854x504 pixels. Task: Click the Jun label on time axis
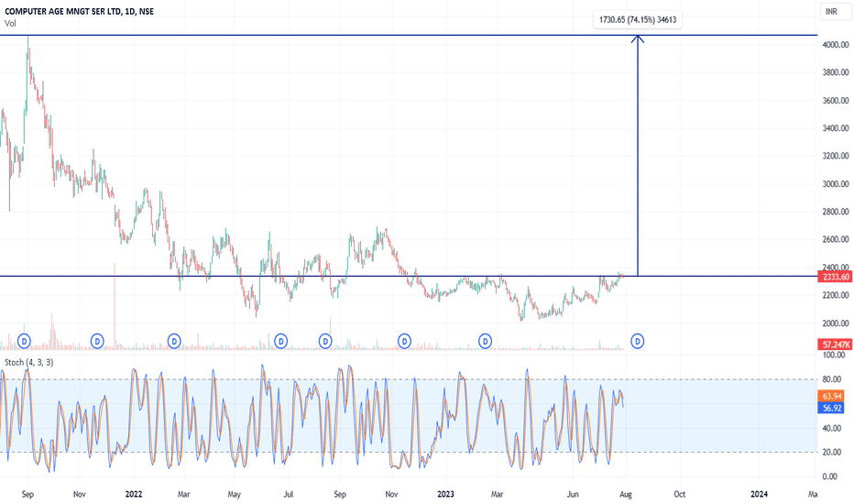click(573, 494)
